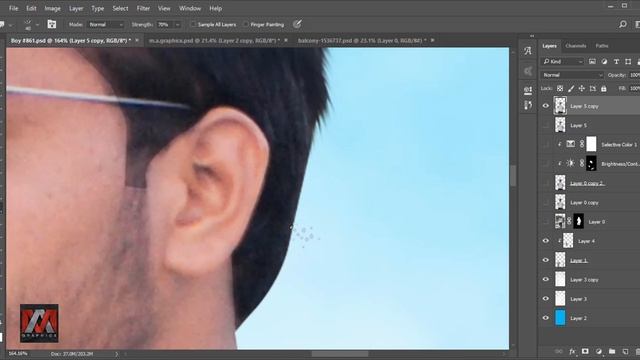Click the lock all padlock icon
640x360 pixels.
[x=604, y=89]
